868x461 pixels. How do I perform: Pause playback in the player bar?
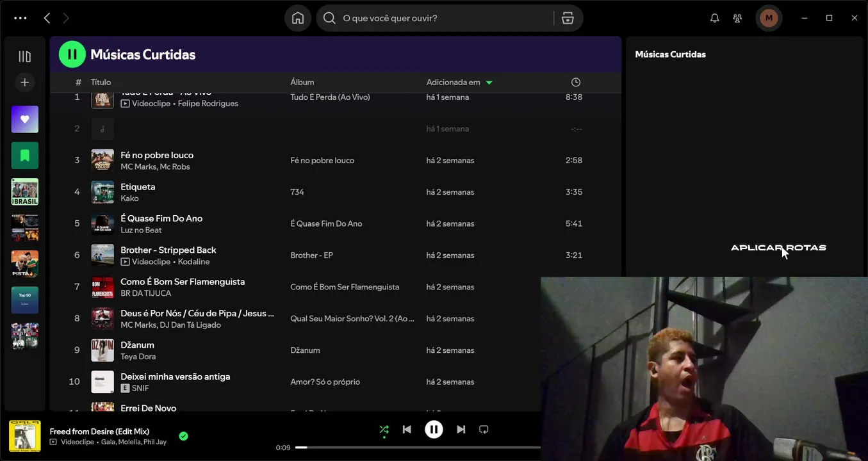click(434, 430)
